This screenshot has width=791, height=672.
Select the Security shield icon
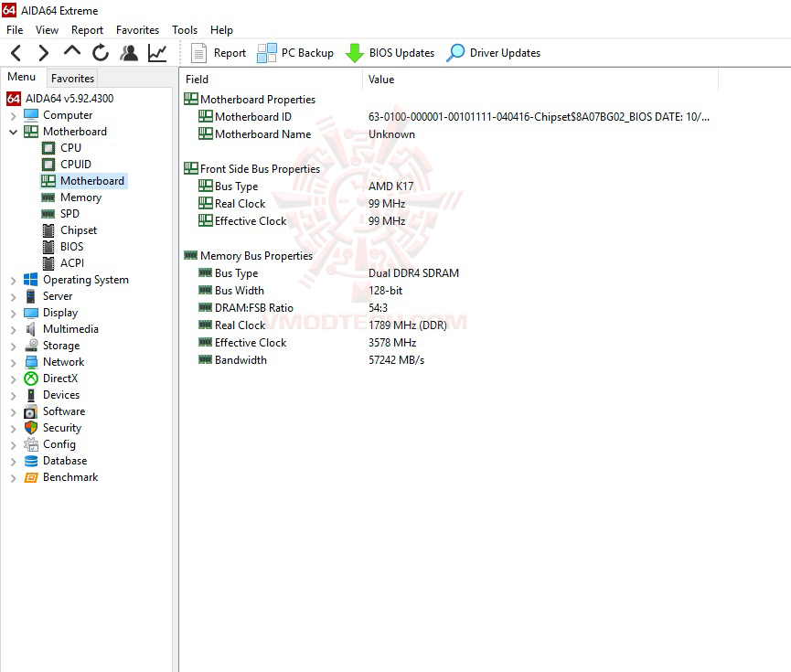click(x=31, y=428)
